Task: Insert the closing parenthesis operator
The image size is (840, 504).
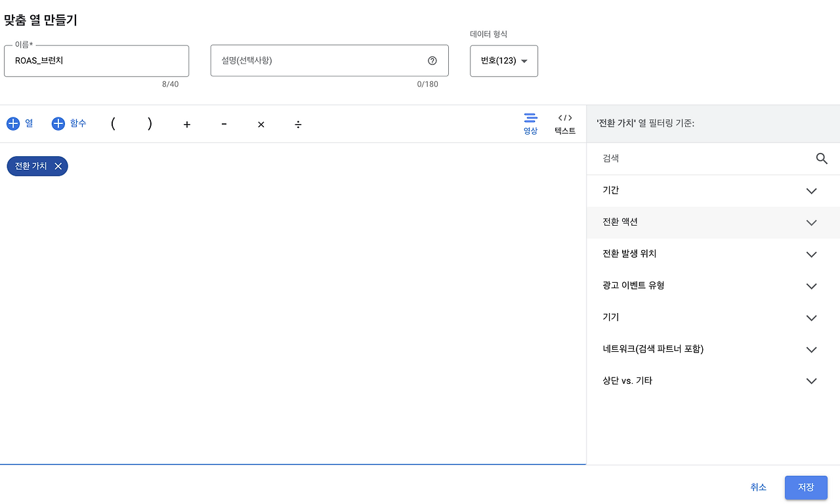Action: [x=150, y=123]
